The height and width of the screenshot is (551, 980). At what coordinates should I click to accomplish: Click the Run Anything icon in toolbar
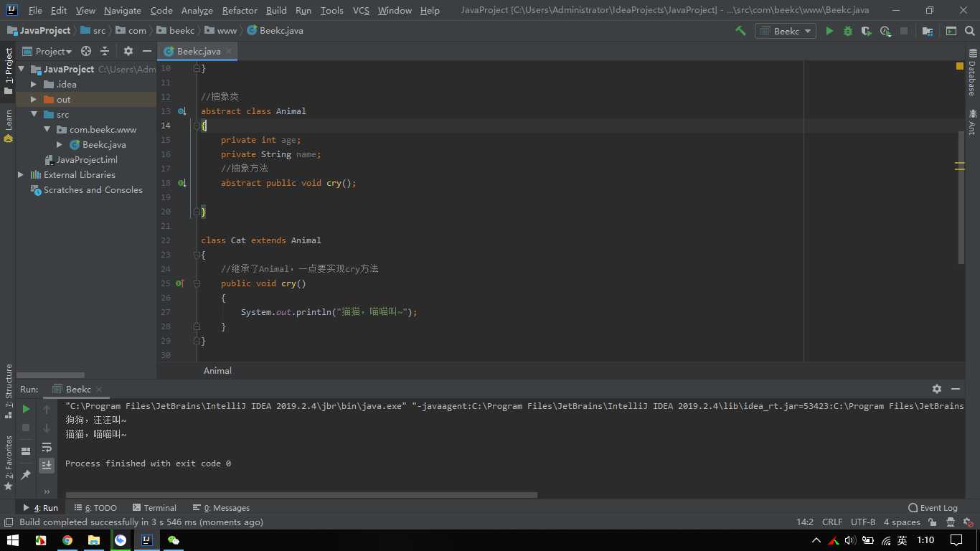pos(951,31)
